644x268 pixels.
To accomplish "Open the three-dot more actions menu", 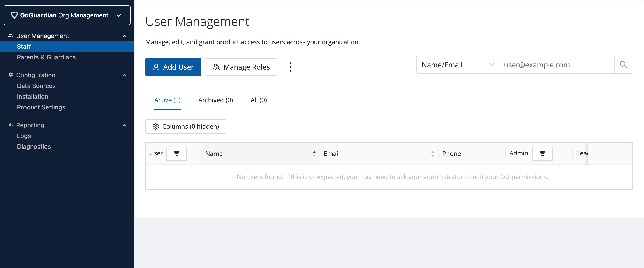I will [290, 67].
